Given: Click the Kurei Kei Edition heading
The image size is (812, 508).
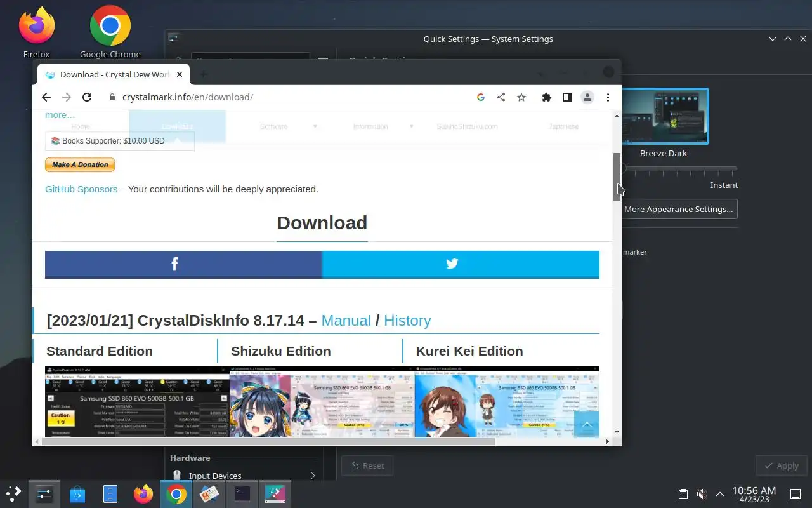Looking at the screenshot, I should [469, 351].
